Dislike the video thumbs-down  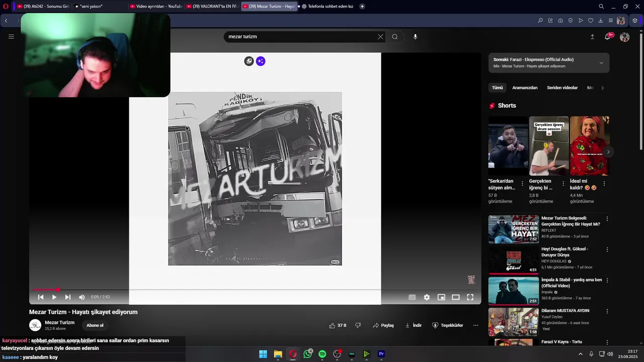(358, 325)
